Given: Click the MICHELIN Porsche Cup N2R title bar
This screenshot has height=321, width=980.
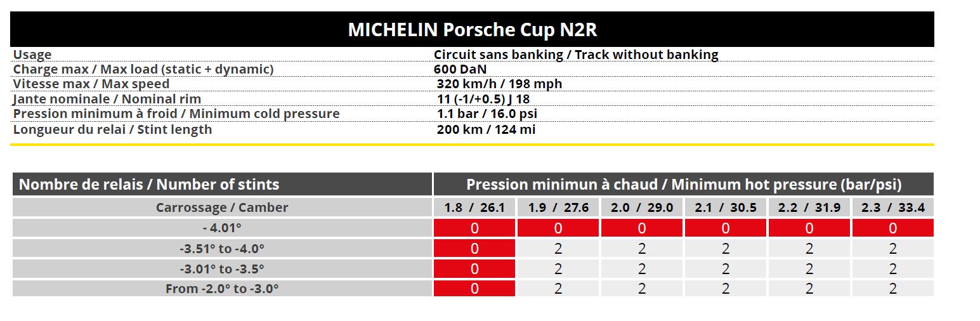Looking at the screenshot, I should tap(472, 30).
